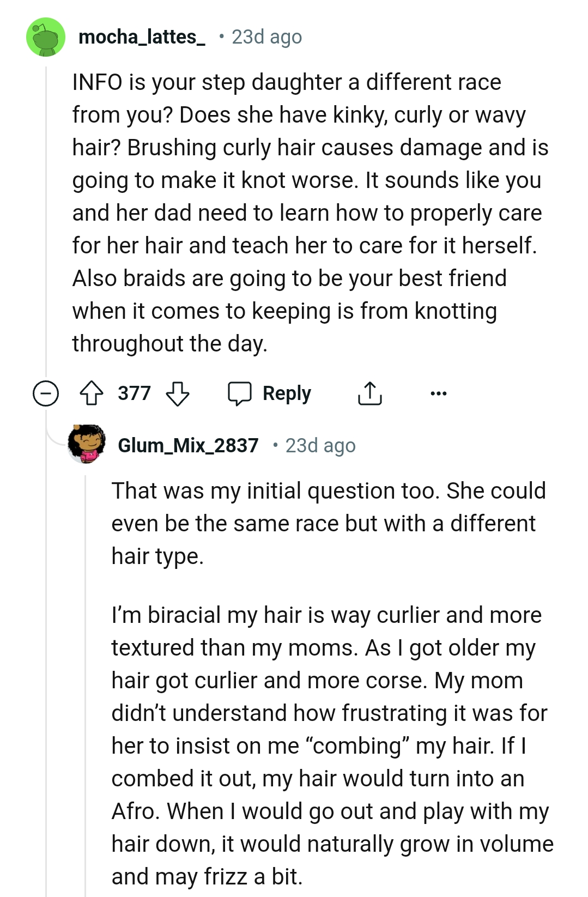Click the share arrow icon
This screenshot has width=588, height=897.
point(371,392)
